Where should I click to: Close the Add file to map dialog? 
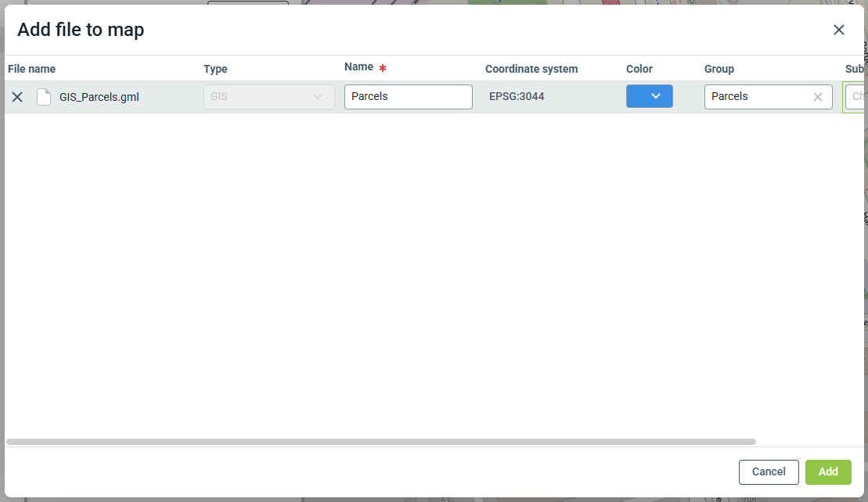click(838, 30)
